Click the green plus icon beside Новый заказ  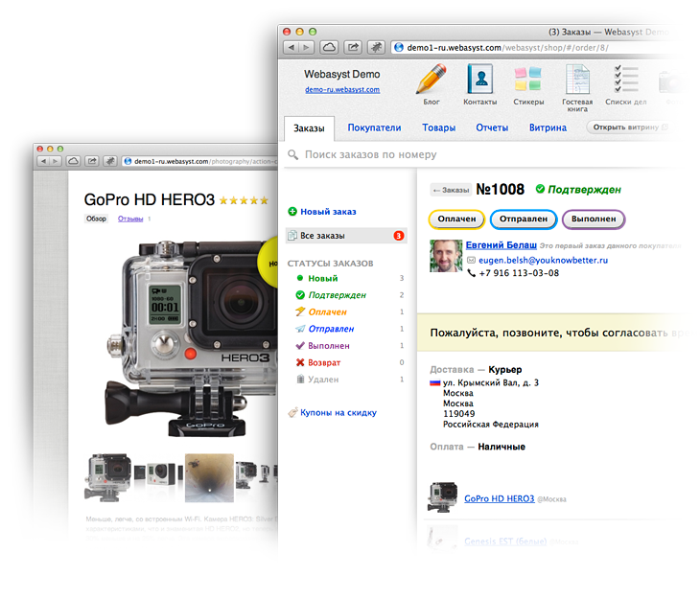[292, 212]
